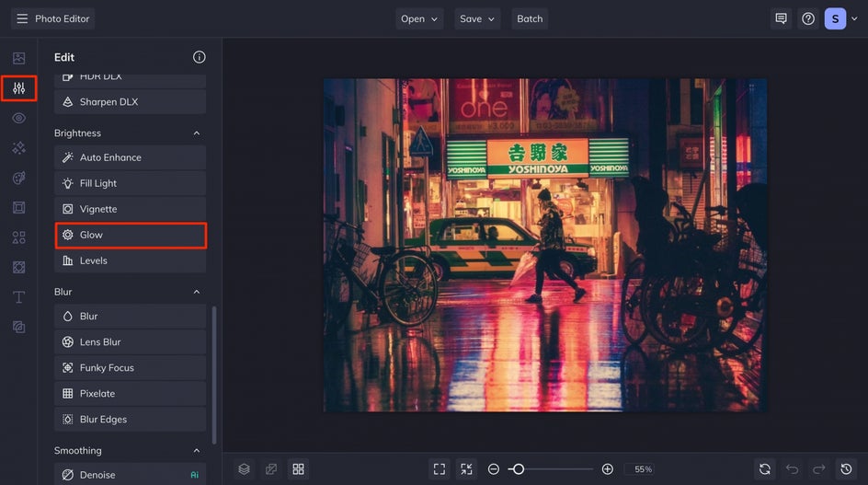Screen dimensions: 868x485
Task: Click the help question mark icon
Action: pos(808,18)
